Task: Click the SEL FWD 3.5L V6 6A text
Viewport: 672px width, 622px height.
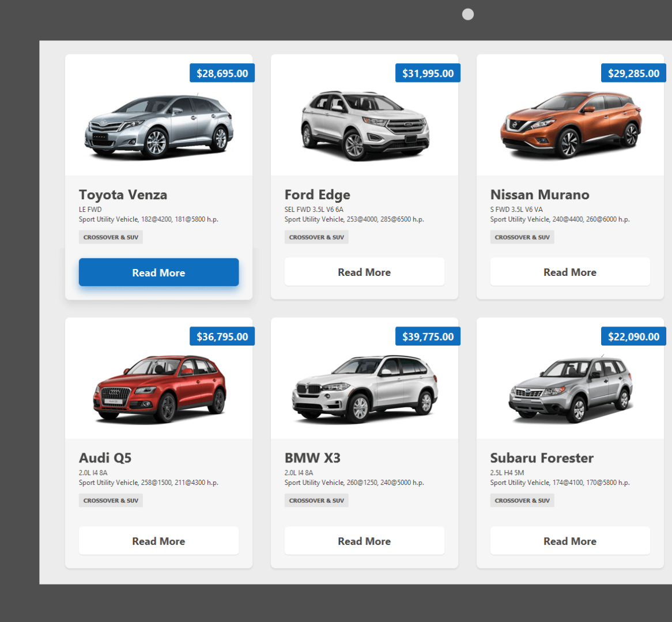Action: click(314, 210)
